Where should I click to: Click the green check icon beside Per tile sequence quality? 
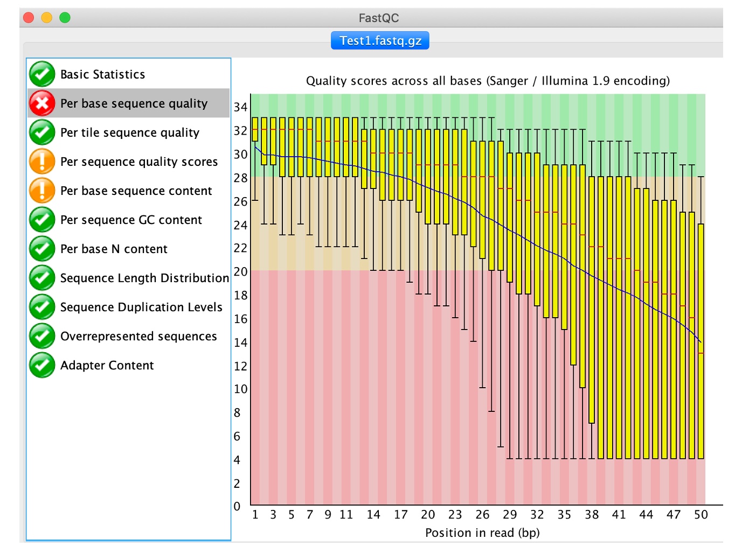(42, 132)
